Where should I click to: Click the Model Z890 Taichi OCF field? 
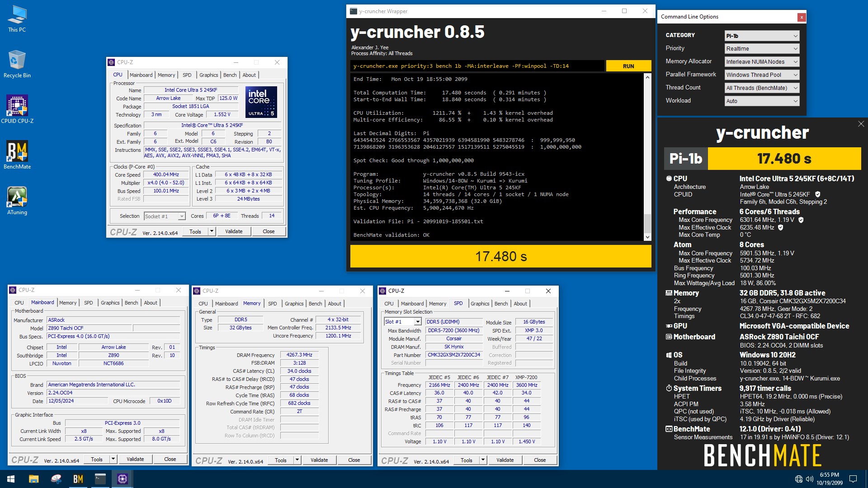click(x=89, y=328)
